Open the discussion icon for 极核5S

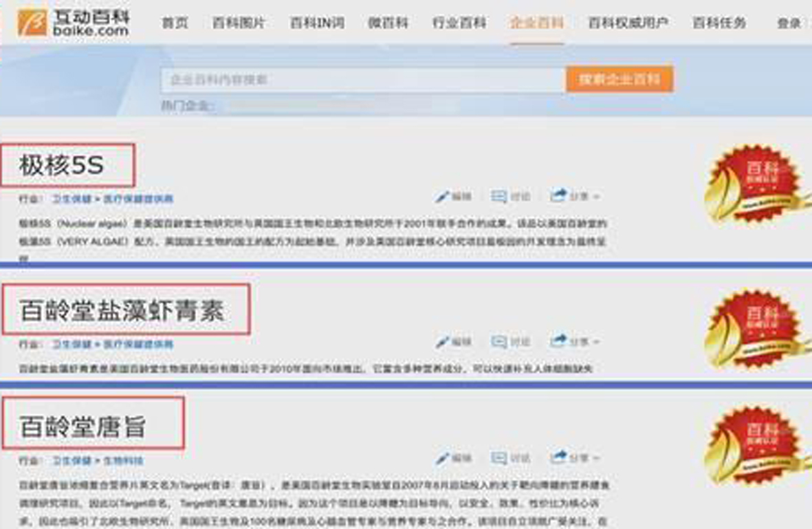click(498, 196)
